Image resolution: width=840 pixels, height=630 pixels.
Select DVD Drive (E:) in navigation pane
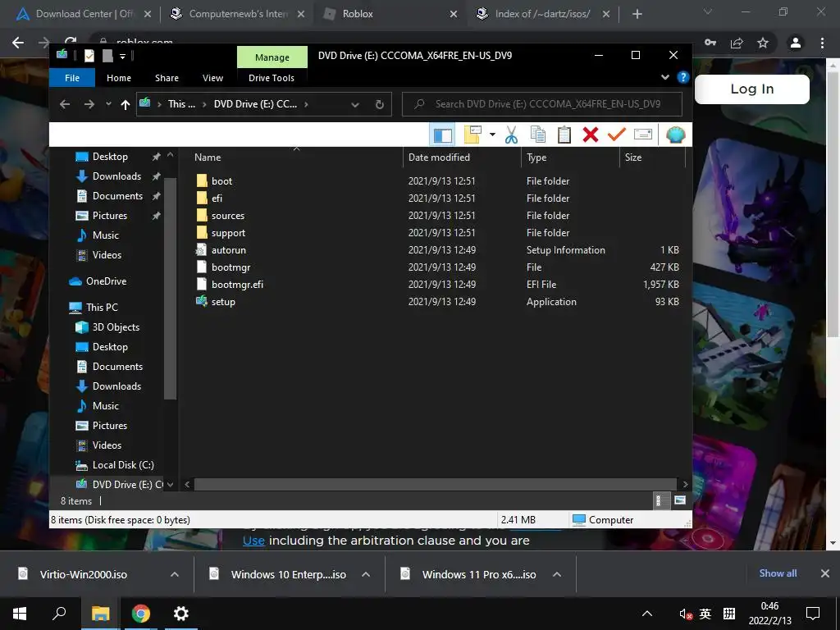pyautogui.click(x=127, y=484)
